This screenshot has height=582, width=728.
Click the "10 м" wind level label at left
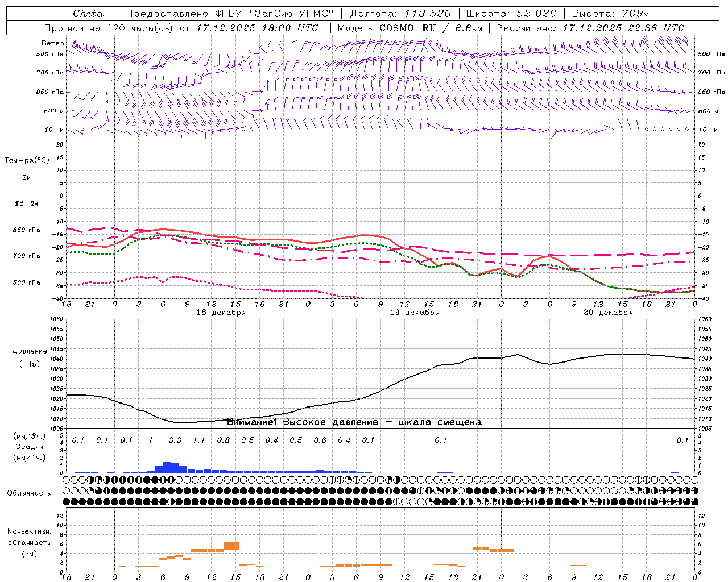pyautogui.click(x=54, y=130)
